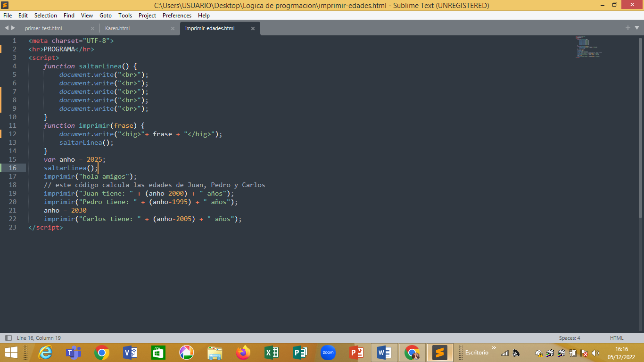The width and height of the screenshot is (644, 362).
Task: Click the "Juan tiene: " string
Action: pyautogui.click(x=106, y=193)
